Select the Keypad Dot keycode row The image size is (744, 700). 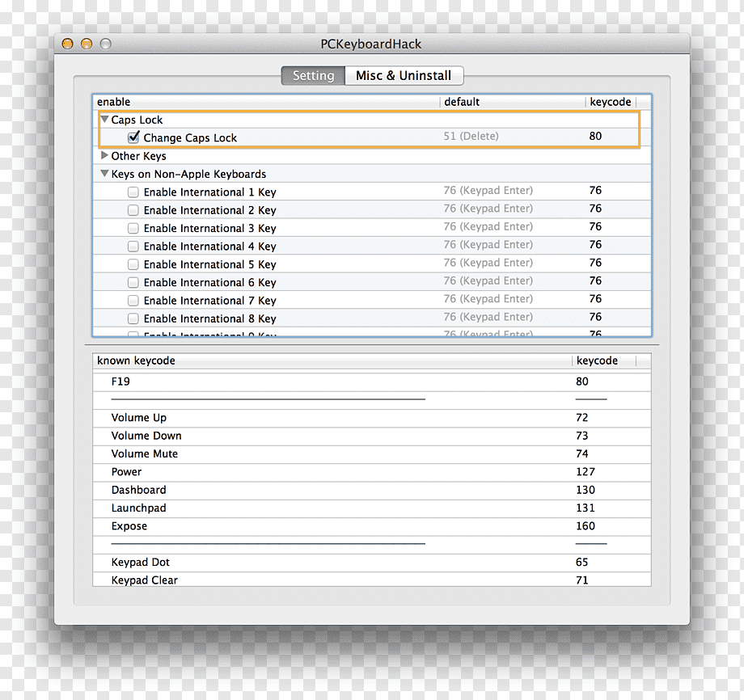[372, 562]
